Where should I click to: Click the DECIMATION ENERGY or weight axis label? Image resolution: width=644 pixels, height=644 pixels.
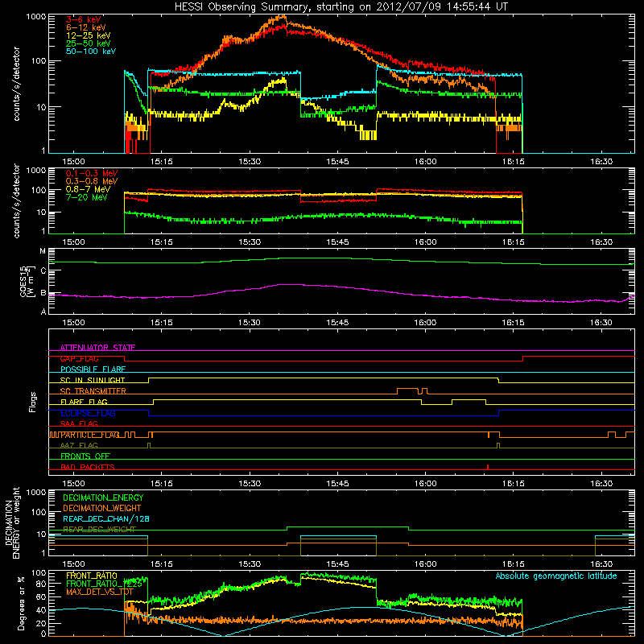[x=12, y=522]
